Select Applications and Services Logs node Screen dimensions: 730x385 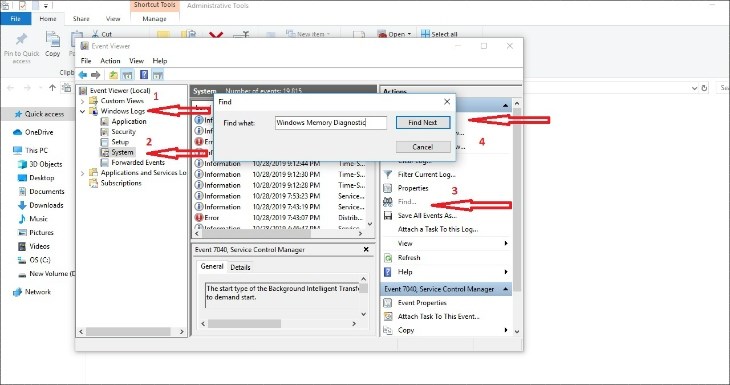coord(143,172)
